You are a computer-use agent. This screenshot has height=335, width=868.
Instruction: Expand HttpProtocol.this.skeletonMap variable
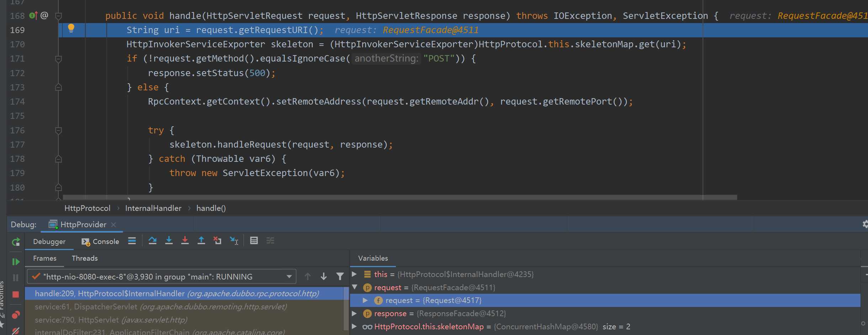pyautogui.click(x=354, y=326)
